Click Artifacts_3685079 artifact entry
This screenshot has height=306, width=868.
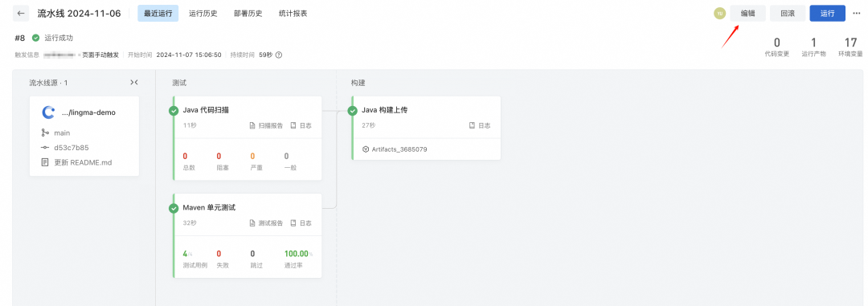point(395,149)
